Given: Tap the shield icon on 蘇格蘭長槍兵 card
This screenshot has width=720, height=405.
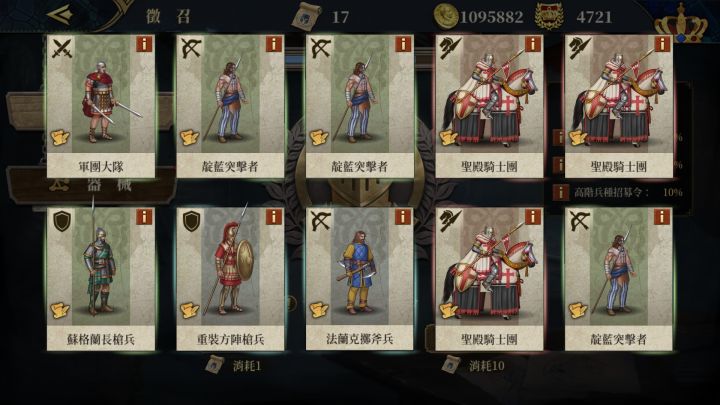Looking at the screenshot, I should pyautogui.click(x=62, y=221).
